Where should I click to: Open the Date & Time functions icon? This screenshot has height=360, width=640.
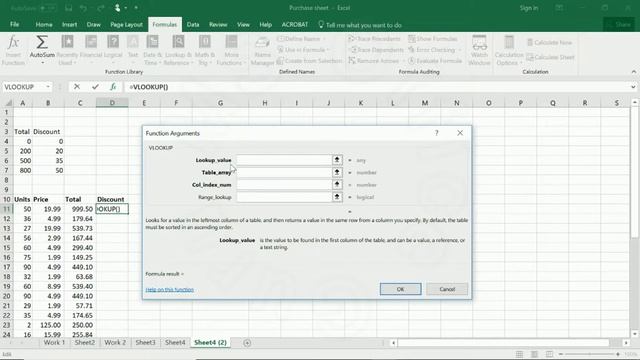click(x=153, y=42)
